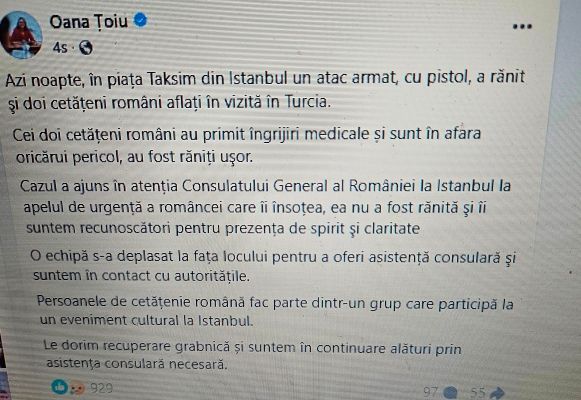Click the blue verified badge
This screenshot has width=581, height=400.
140,20
